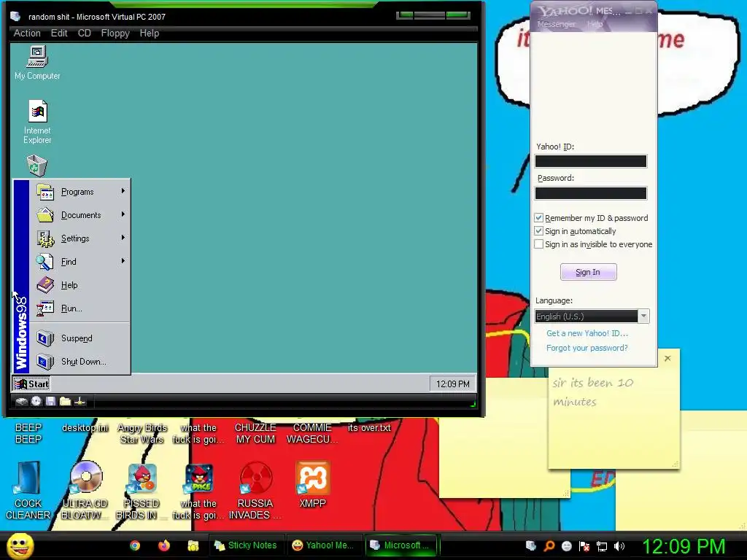
Task: Open the network tray icon
Action: (602, 545)
